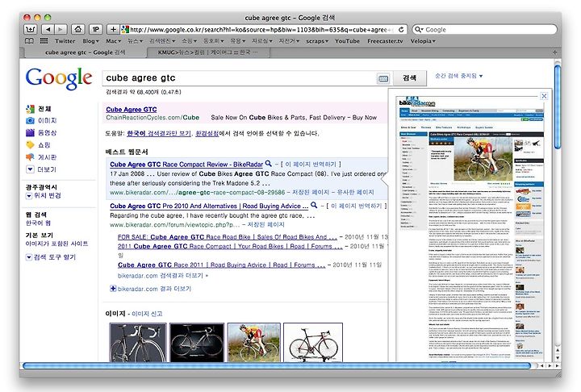Expand bikeradar.com results plus icon

coord(113,288)
